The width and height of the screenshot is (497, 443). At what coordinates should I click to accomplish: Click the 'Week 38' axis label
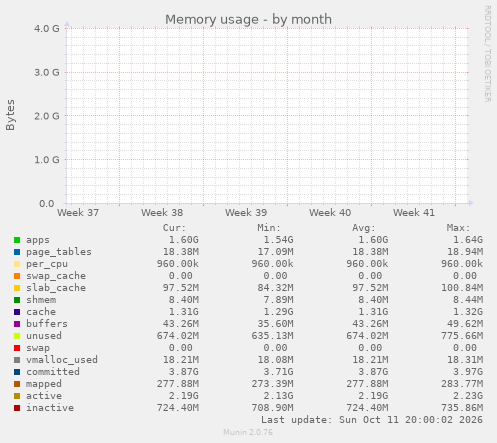(x=162, y=213)
